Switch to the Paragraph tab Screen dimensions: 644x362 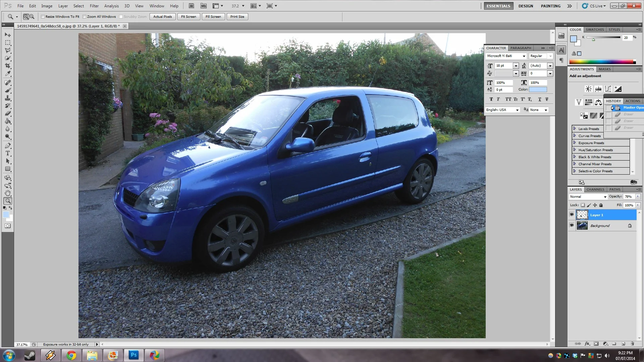(x=521, y=48)
